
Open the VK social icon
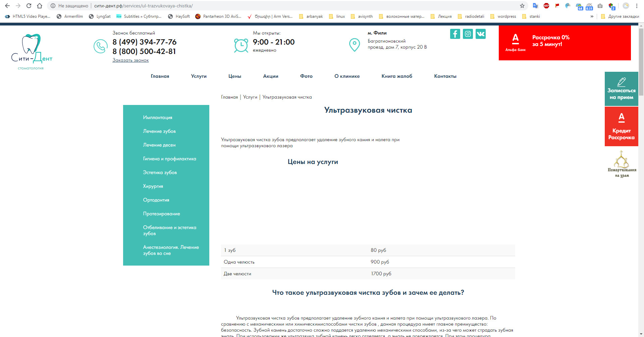480,34
